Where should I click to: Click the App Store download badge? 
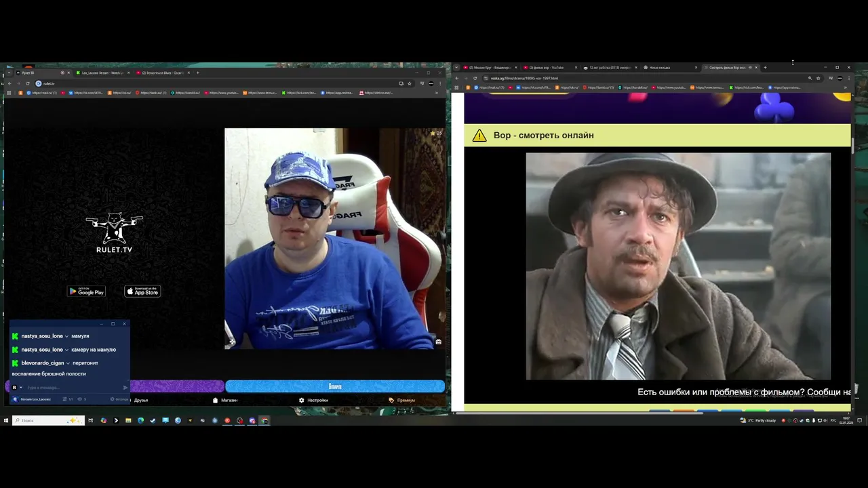point(142,291)
